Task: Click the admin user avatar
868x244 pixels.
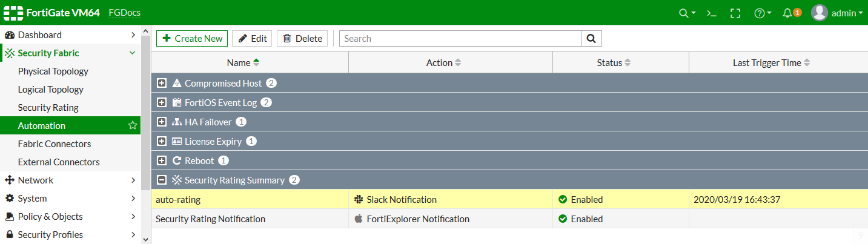Action: [x=820, y=13]
